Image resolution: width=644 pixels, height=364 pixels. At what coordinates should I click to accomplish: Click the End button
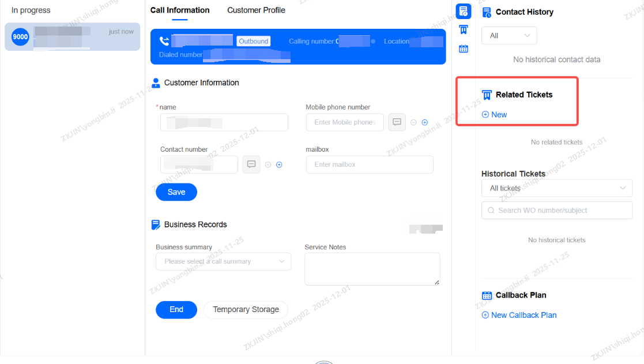(x=176, y=310)
